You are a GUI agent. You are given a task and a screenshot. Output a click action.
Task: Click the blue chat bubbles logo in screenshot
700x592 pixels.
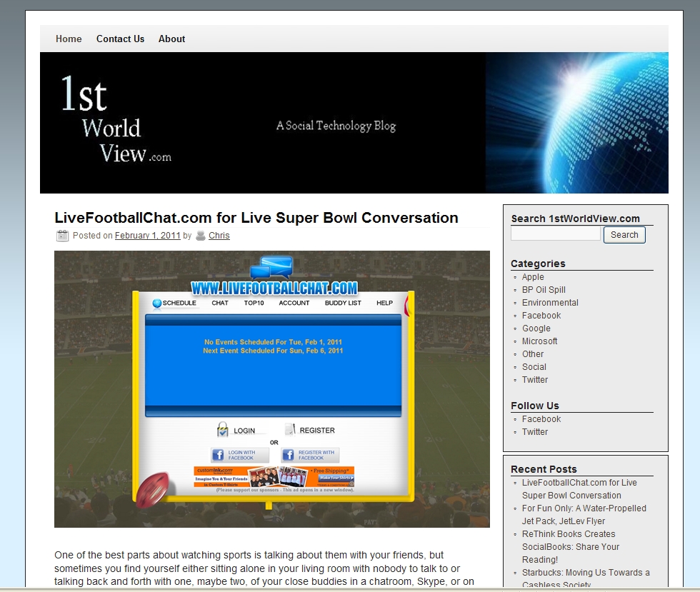271,267
